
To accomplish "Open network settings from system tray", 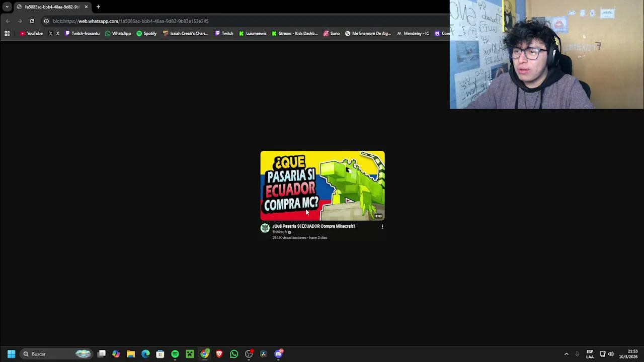I will [x=603, y=354].
